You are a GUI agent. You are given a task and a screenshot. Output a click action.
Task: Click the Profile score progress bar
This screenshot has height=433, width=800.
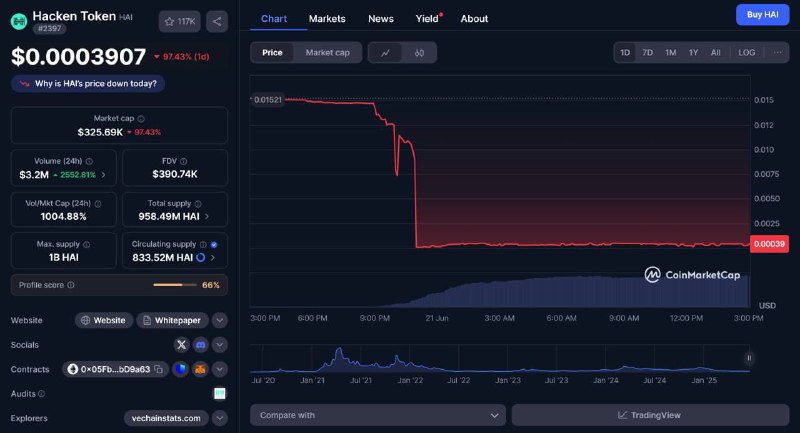coord(175,285)
